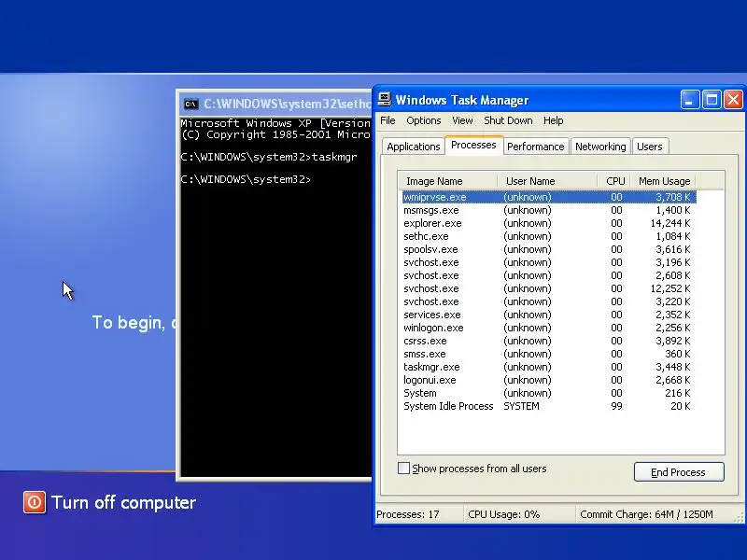The height and width of the screenshot is (560, 747).
Task: Open the Options menu
Action: (x=424, y=120)
